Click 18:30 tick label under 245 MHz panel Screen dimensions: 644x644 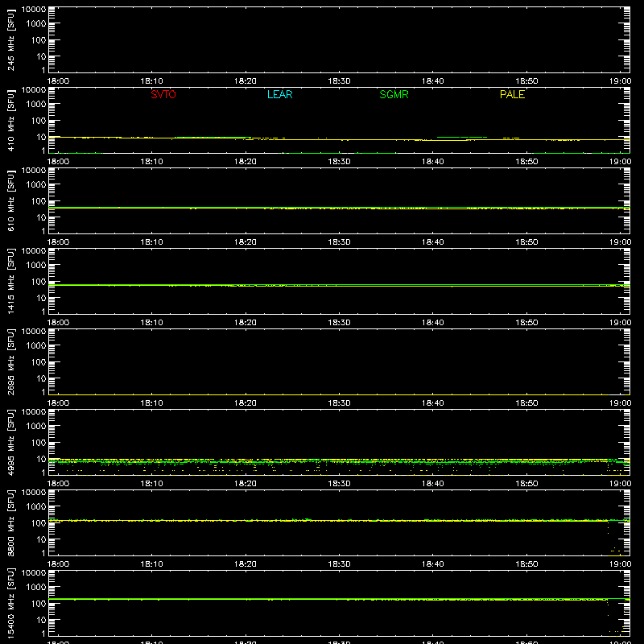tap(339, 81)
